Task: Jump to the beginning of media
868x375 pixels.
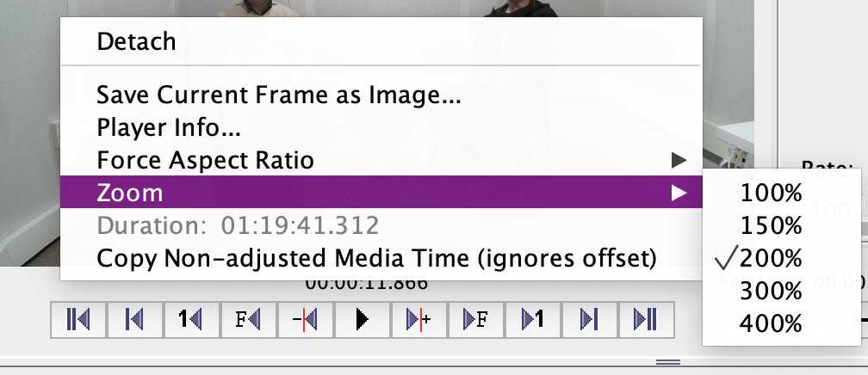Action: tap(78, 320)
